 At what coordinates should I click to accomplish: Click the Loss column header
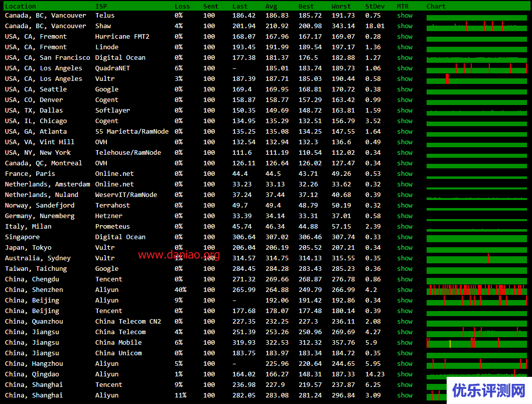coord(182,6)
